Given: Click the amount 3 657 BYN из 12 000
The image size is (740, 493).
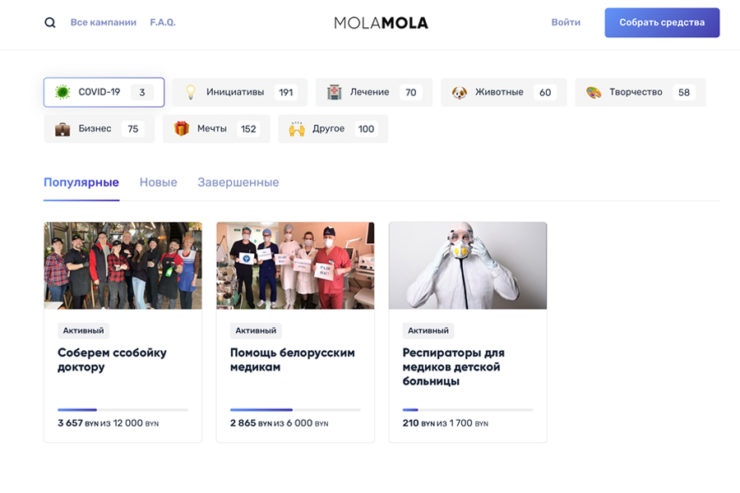Looking at the screenshot, I should tap(108, 423).
